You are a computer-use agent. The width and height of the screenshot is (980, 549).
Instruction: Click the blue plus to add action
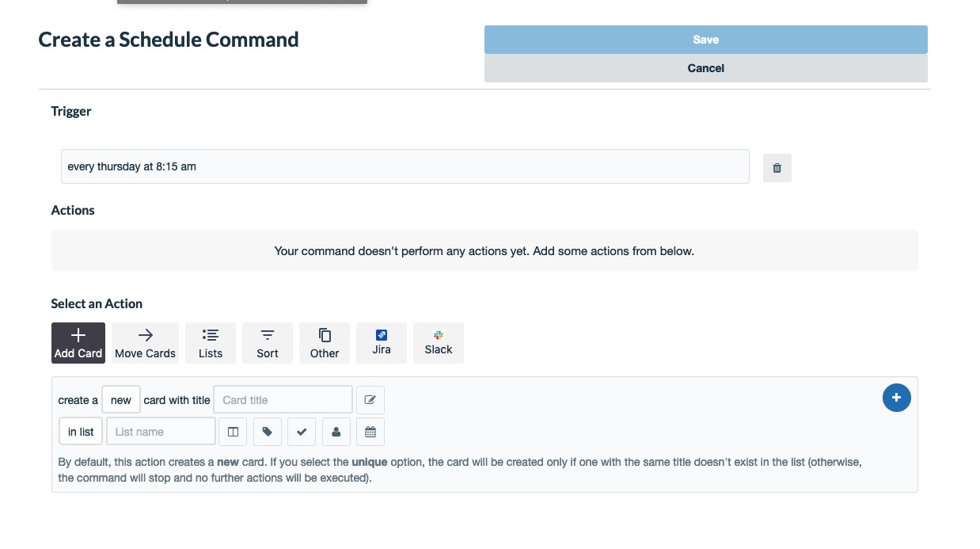pos(896,398)
